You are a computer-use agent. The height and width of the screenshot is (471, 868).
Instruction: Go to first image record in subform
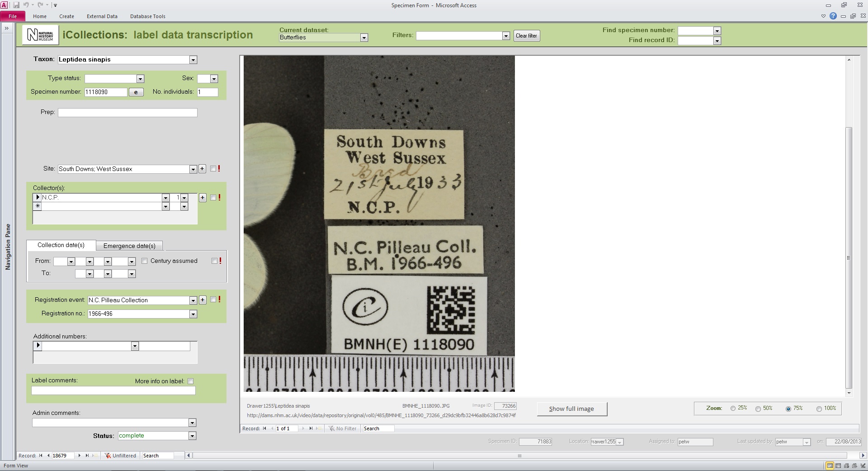click(264, 428)
